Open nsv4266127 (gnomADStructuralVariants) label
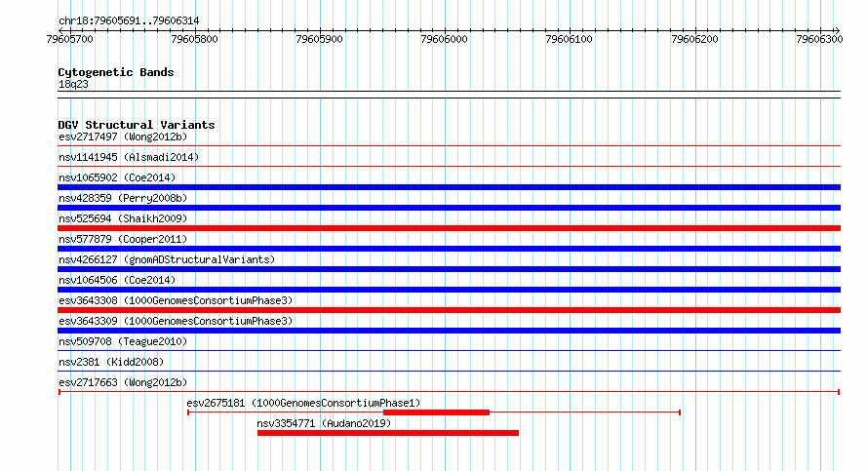868x471 pixels. pos(167,259)
